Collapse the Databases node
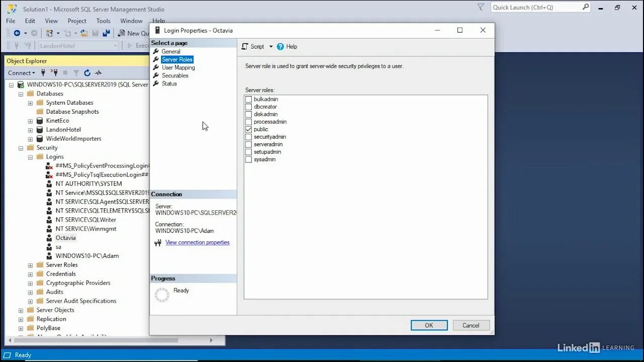 (21, 94)
